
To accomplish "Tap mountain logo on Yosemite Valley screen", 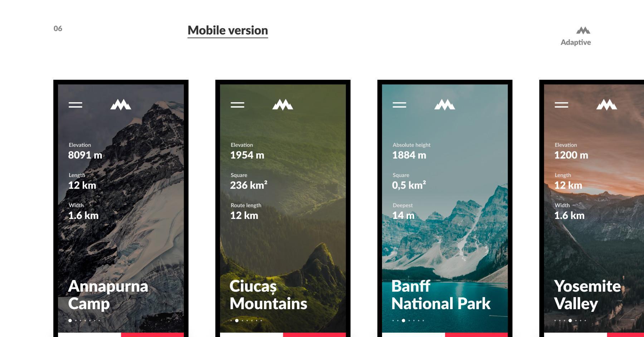I will (x=607, y=104).
